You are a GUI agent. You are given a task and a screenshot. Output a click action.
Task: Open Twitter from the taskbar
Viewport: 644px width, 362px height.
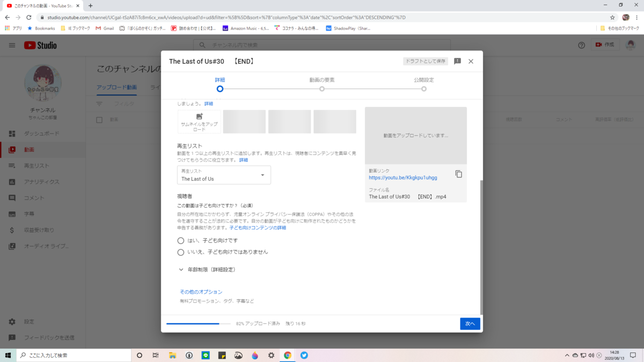coord(304,355)
